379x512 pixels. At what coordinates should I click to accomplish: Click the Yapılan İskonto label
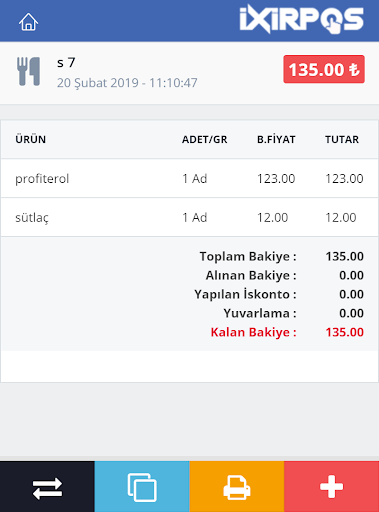point(245,294)
